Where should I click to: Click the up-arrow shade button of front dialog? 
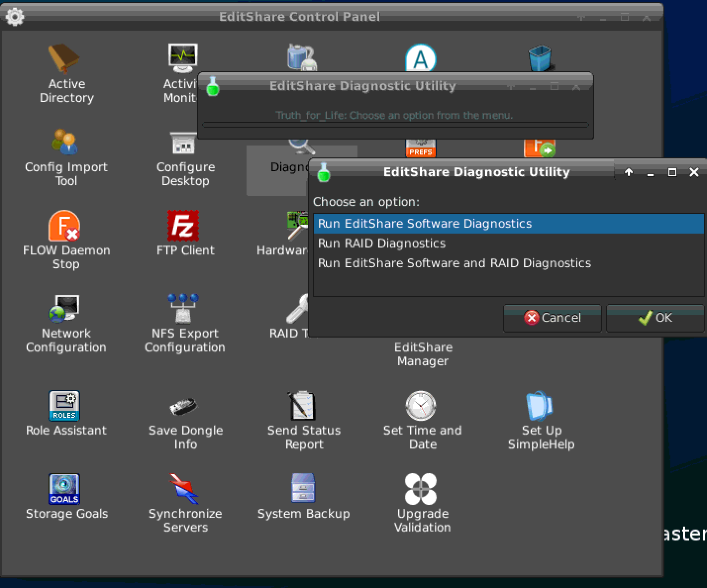click(x=629, y=172)
